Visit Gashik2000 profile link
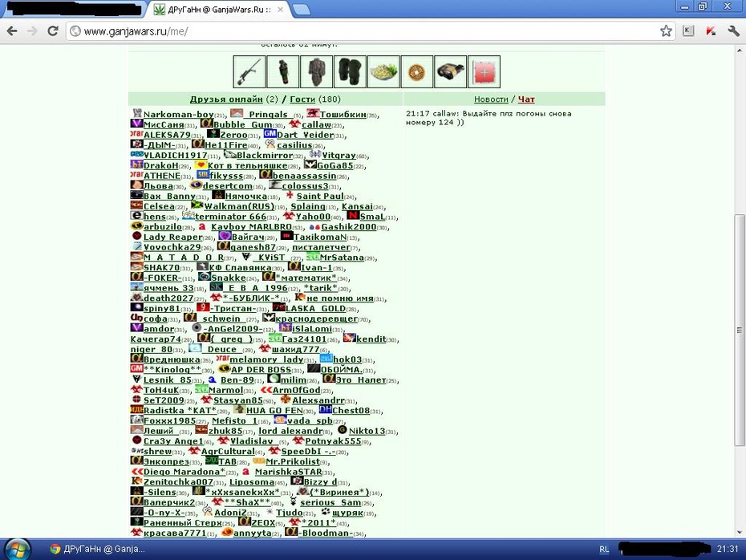Screen dimensions: 746x560 pyautogui.click(x=349, y=227)
